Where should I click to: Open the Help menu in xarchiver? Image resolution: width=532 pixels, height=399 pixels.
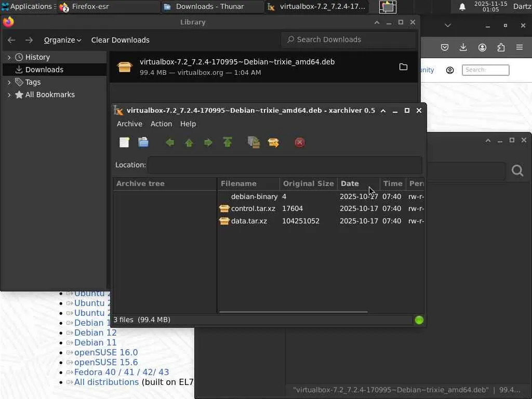[188, 124]
